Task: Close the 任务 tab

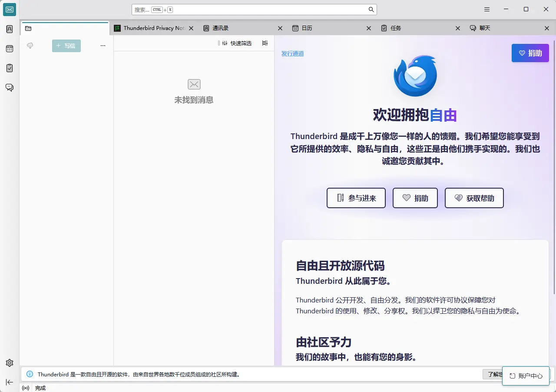Action: 458,28
